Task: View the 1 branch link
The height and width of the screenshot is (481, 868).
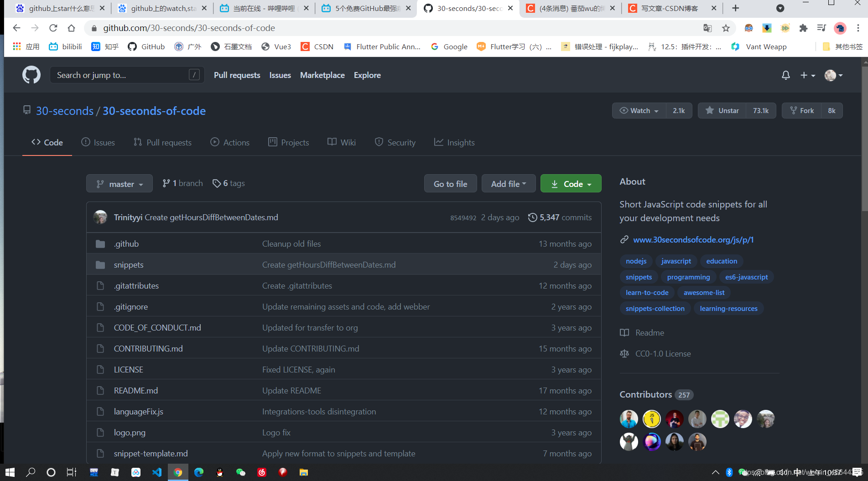Action: click(x=183, y=183)
